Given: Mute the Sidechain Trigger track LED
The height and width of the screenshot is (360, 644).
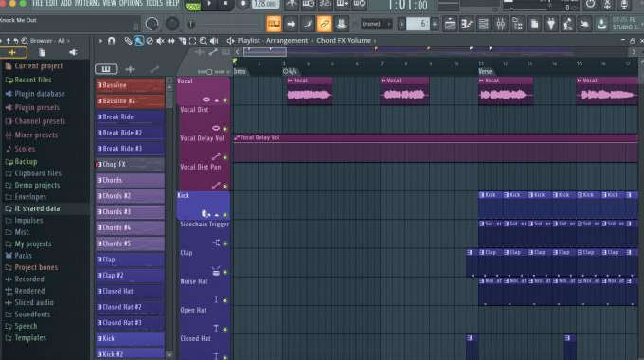Looking at the screenshot, I should coord(225,243).
